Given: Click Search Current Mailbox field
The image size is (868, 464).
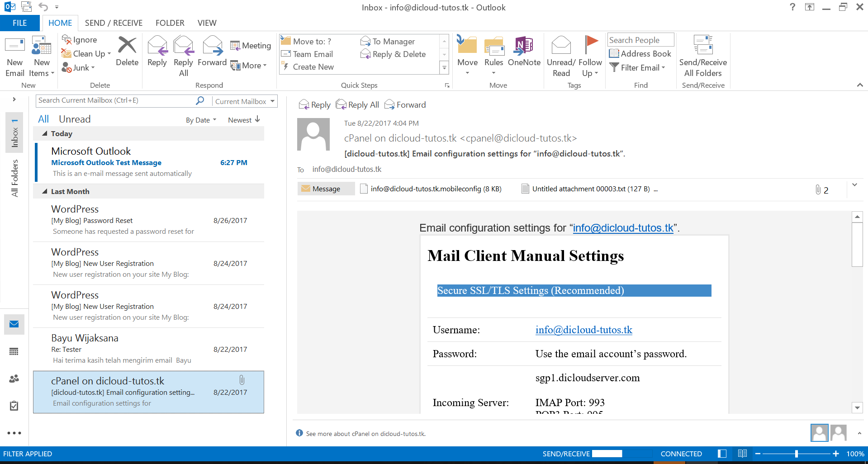Looking at the screenshot, I should (116, 100).
